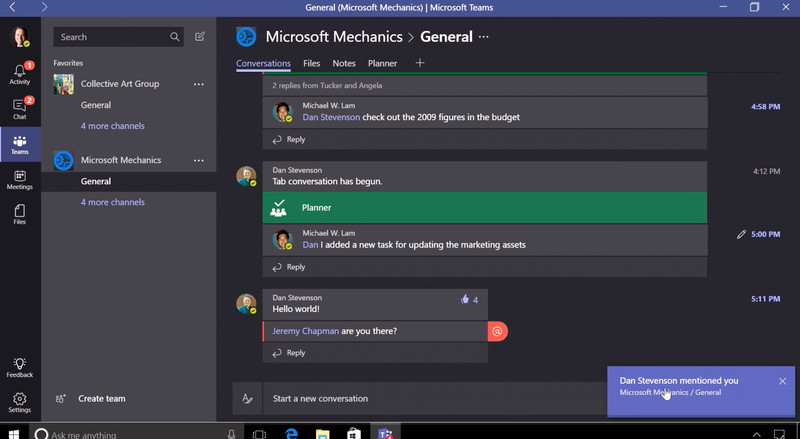The image size is (800, 439).
Task: Open the Task View taskbar icon
Action: 259,434
